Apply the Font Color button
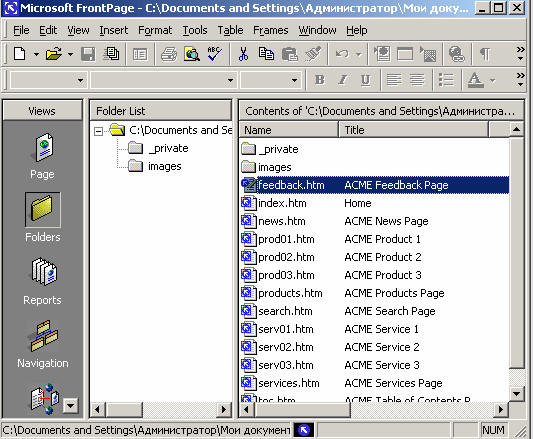 [x=475, y=80]
